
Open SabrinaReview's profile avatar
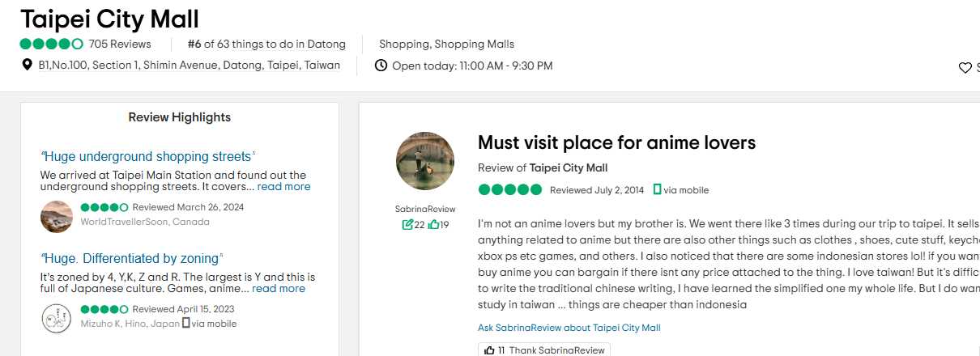[425, 161]
